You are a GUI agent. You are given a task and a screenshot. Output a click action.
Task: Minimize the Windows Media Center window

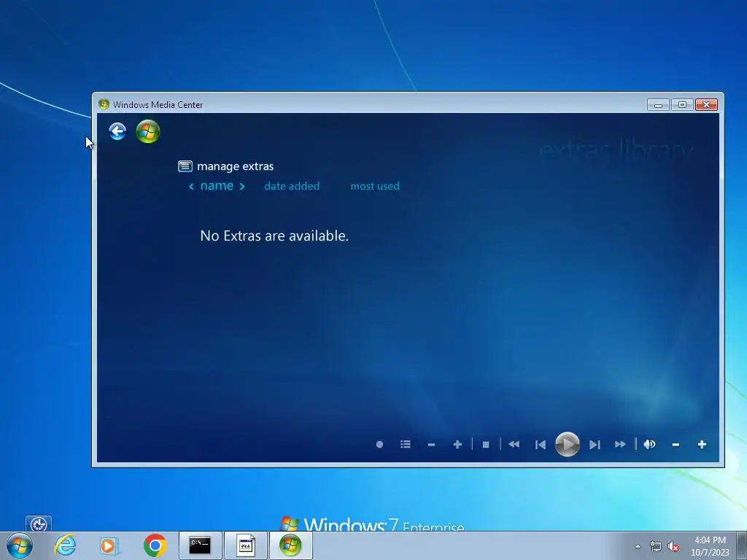(659, 105)
